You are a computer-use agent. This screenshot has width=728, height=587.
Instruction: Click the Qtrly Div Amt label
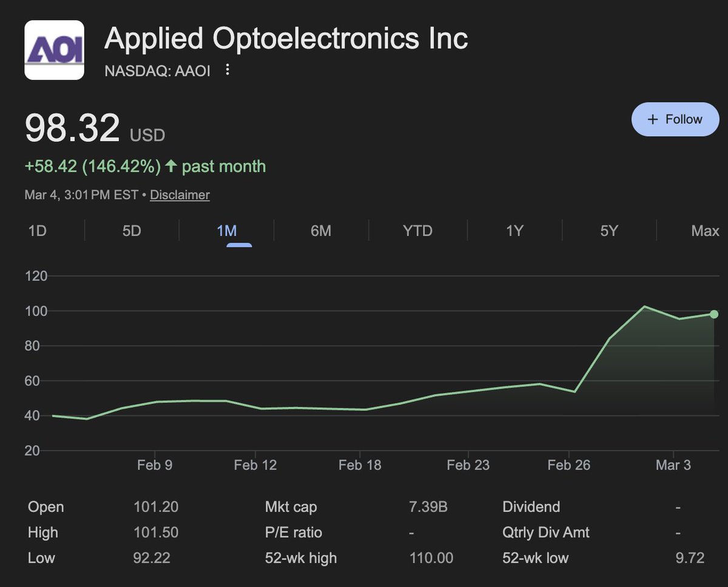(546, 532)
